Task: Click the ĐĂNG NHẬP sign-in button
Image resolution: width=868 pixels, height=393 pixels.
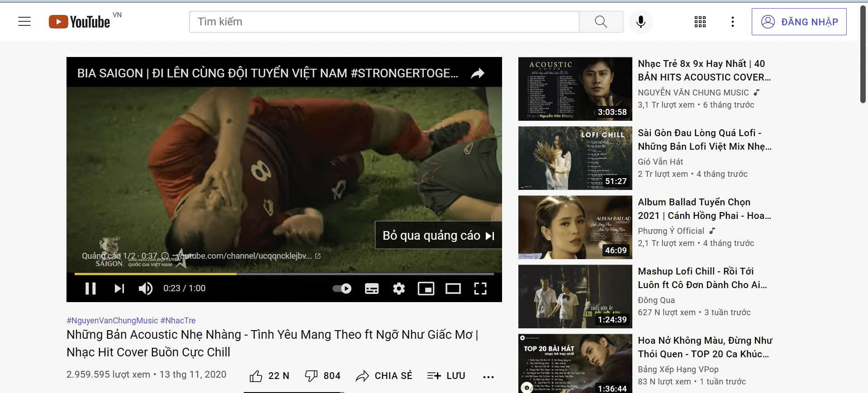Action: [799, 22]
